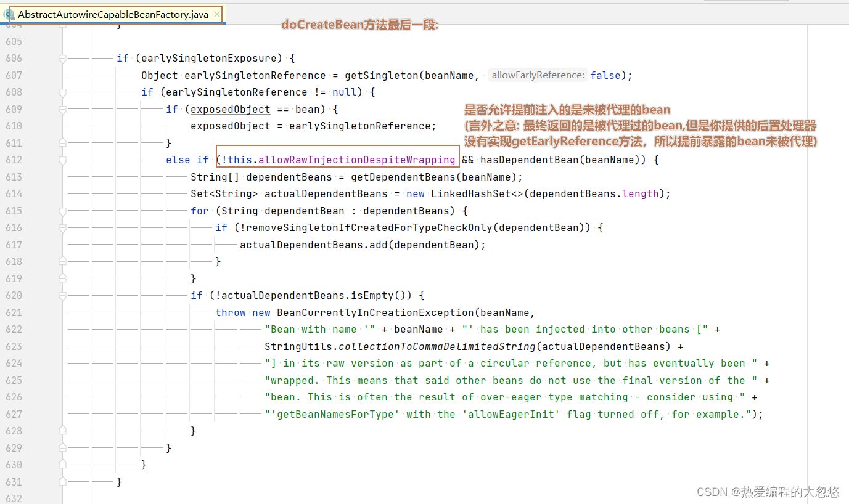Click the fold end marker on line 618
The height and width of the screenshot is (504, 849).
click(63, 262)
